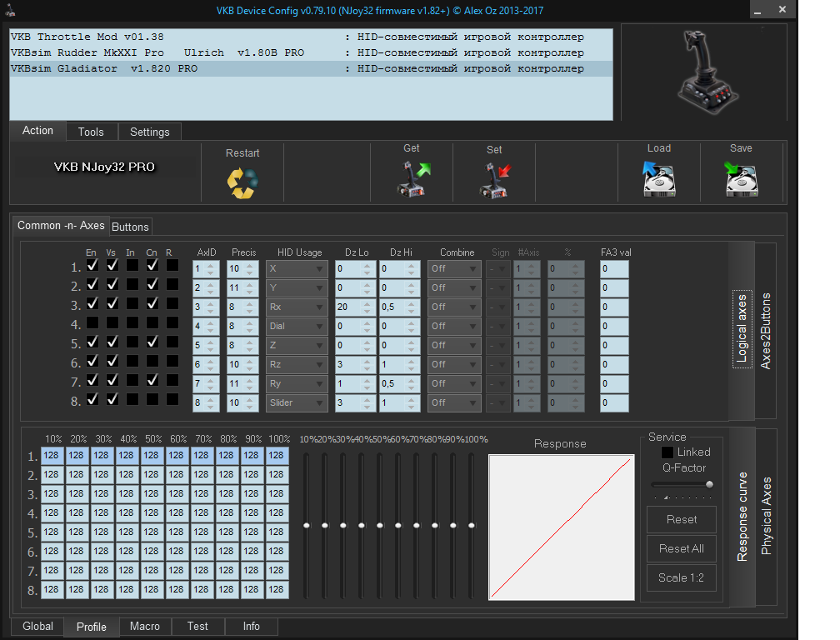Click the Q-Factor slider handle
Viewport: 840px width, 640px height.
(x=709, y=485)
